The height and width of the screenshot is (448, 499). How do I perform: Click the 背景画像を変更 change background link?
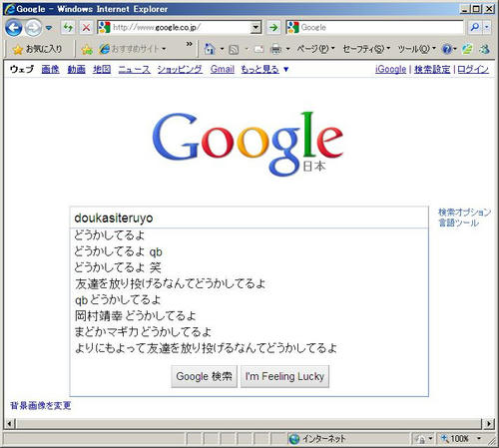(41, 405)
